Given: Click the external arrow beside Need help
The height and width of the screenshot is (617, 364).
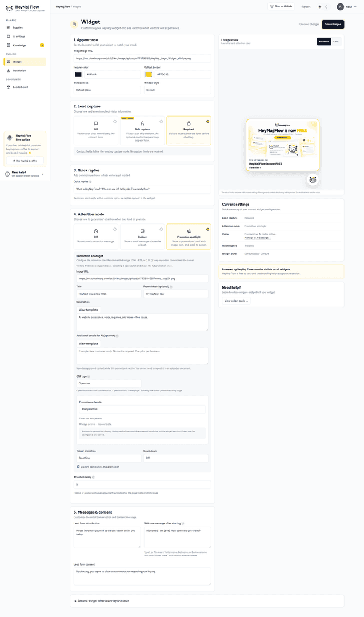Looking at the screenshot, I should [x=42, y=174].
